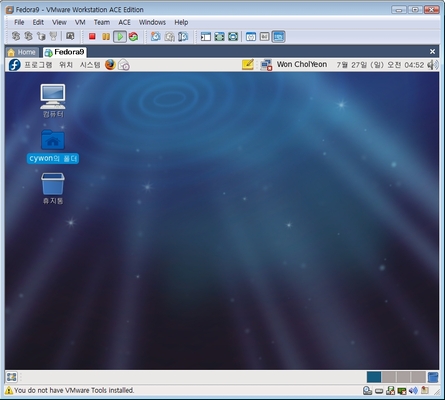Click the network status icon in GNOME panel
This screenshot has height=400, width=445.
click(266, 65)
